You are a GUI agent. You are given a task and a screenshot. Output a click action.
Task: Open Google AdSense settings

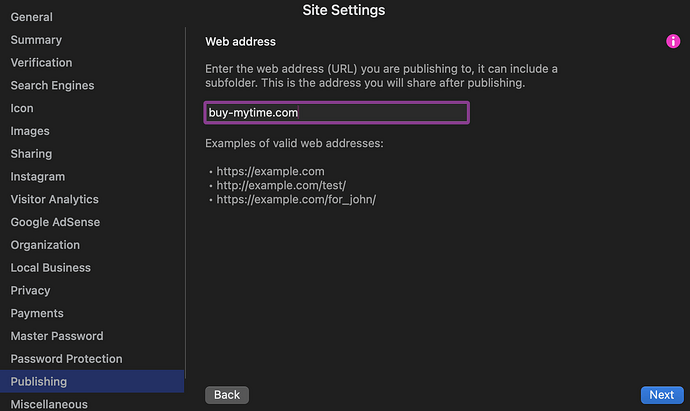point(55,222)
